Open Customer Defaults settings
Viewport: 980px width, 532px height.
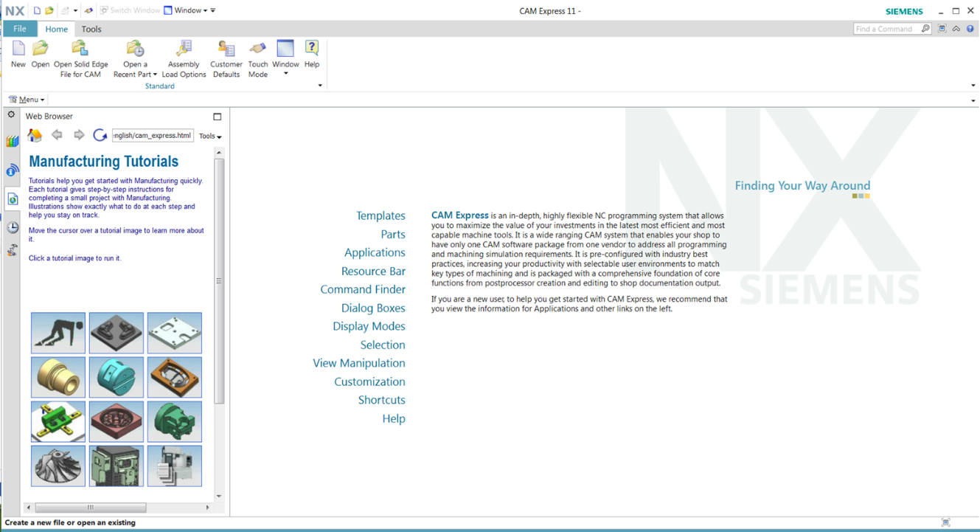tap(226, 49)
